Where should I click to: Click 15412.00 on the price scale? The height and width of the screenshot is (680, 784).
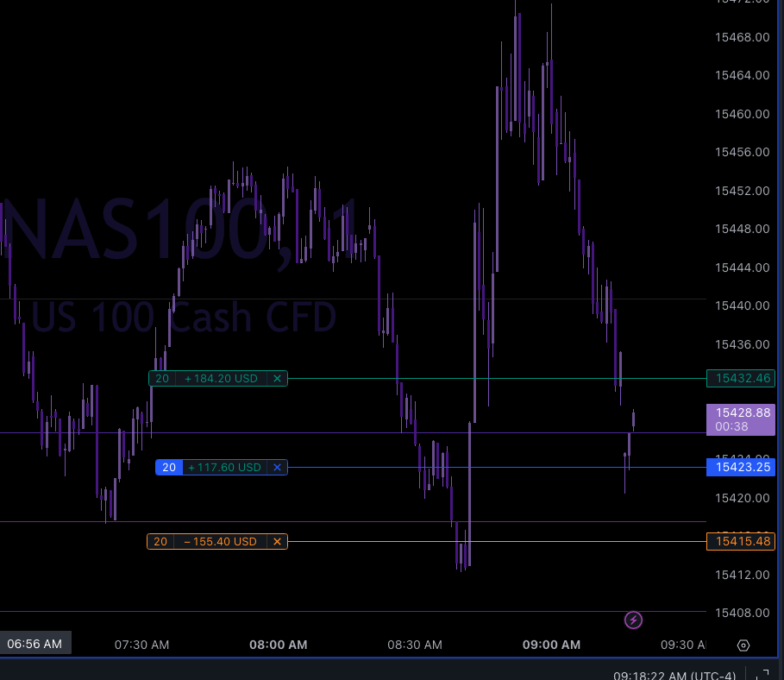[x=743, y=575]
